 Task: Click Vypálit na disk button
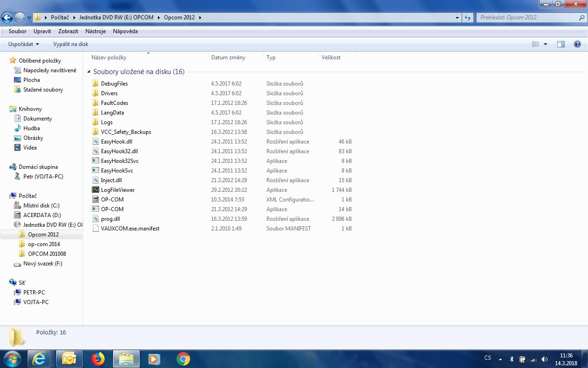pos(71,44)
